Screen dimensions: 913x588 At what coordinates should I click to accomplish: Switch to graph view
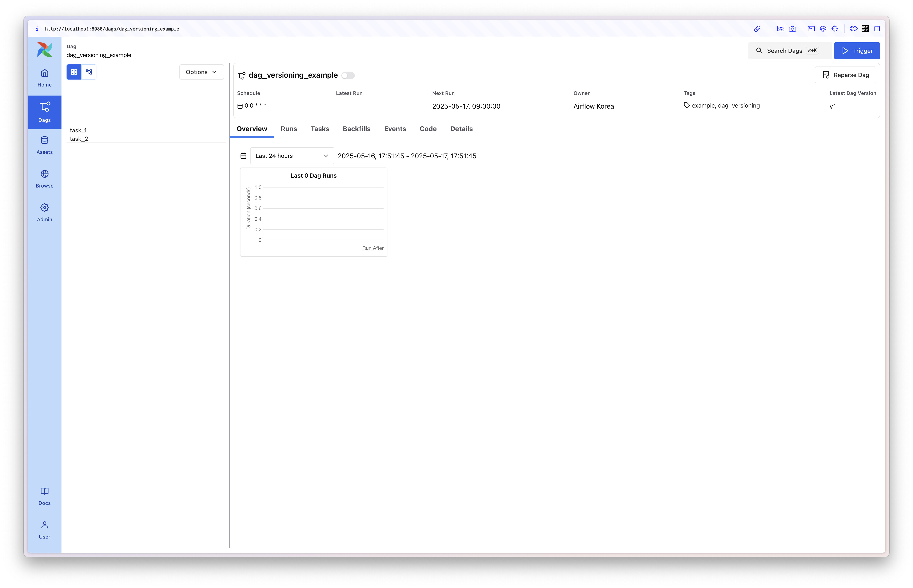coord(89,72)
